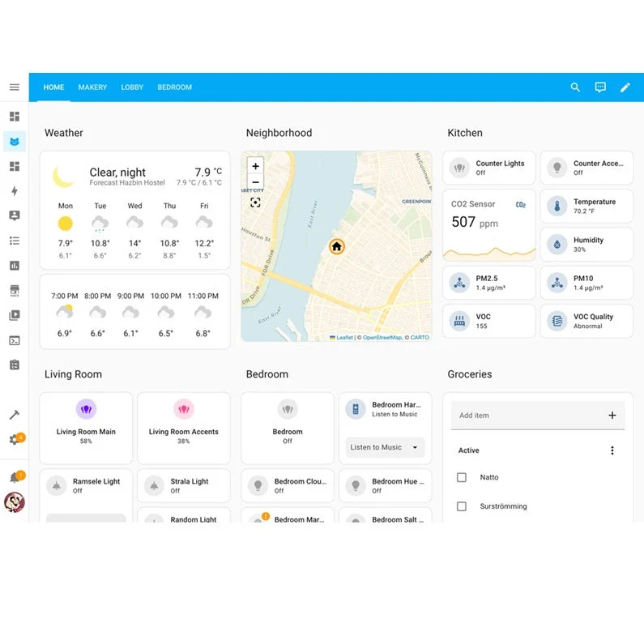The image size is (644, 644).
Task: Click the edit dashboard pencil icon
Action: pyautogui.click(x=625, y=87)
